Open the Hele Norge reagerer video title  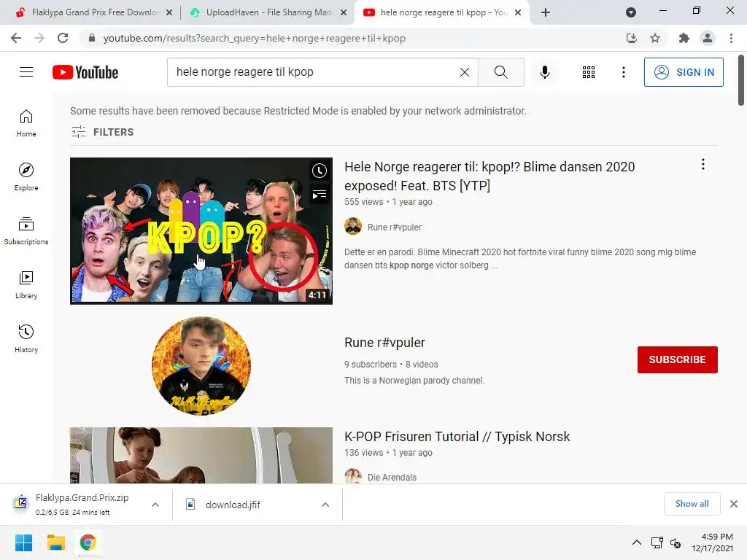click(489, 176)
